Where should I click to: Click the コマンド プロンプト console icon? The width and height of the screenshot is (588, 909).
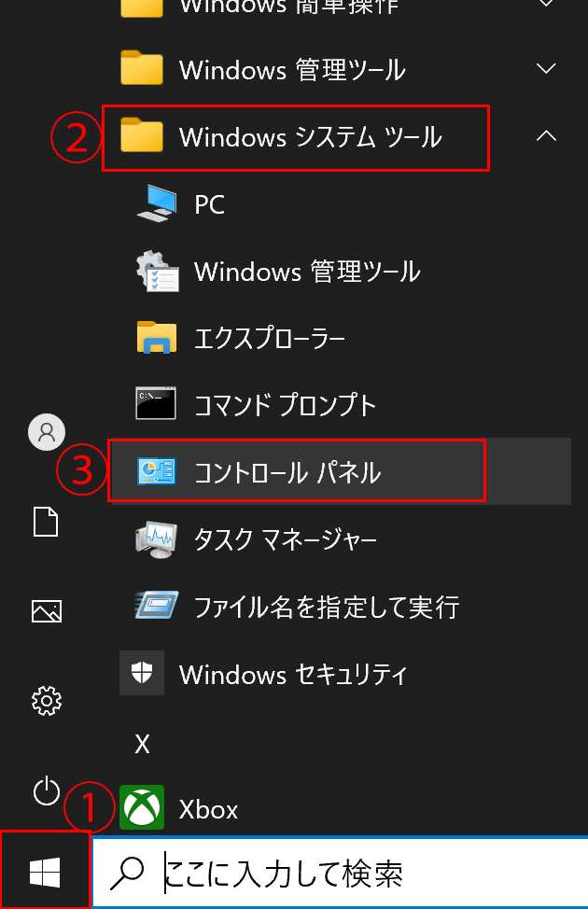coord(156,403)
